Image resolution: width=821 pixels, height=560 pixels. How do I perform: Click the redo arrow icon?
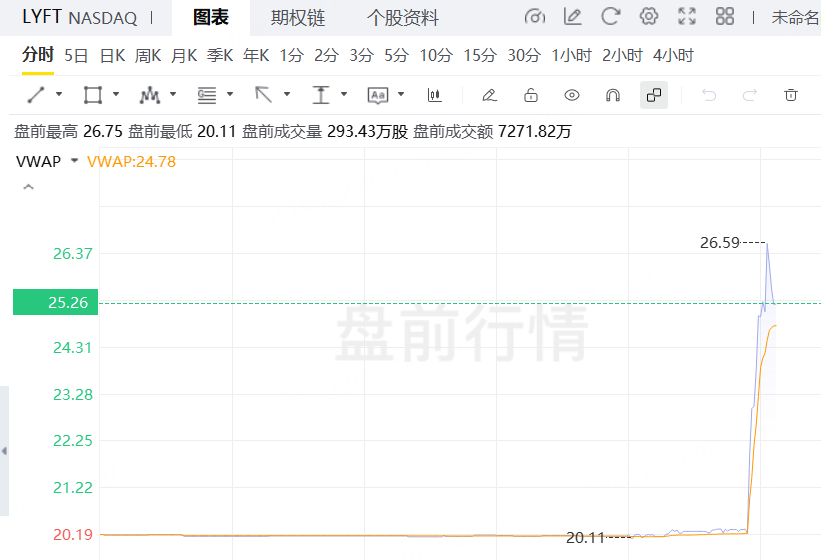click(750, 95)
